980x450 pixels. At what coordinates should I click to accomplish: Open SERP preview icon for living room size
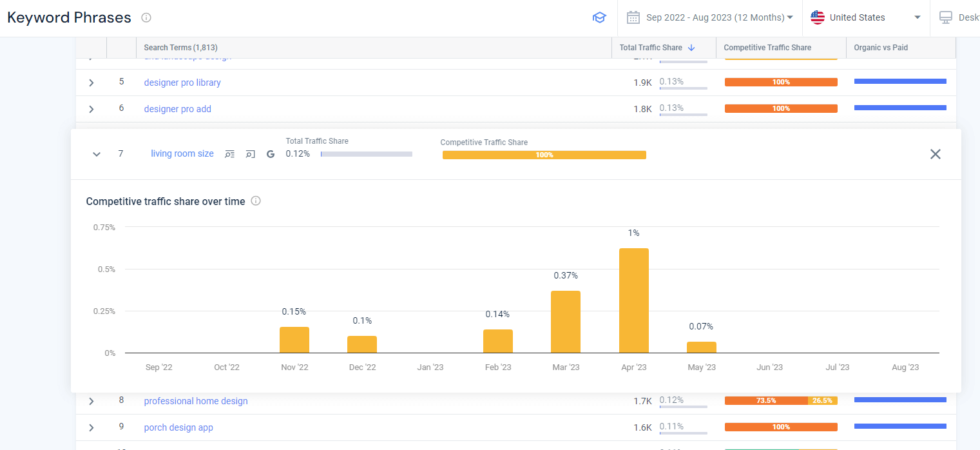point(251,154)
